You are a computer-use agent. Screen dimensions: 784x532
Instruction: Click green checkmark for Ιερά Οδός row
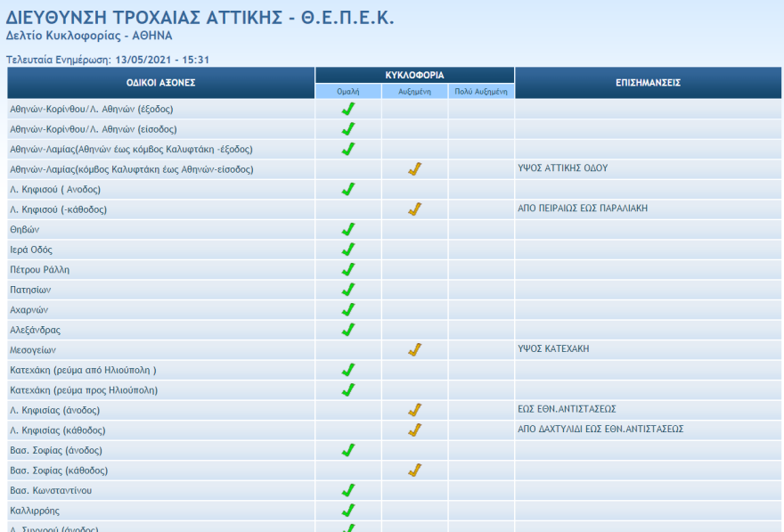tap(348, 250)
